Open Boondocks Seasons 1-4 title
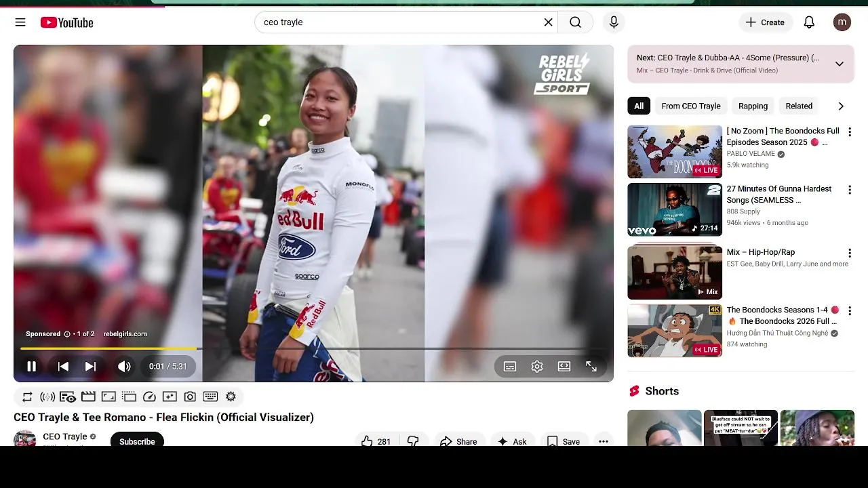Screen dimensions: 868x488 click(783, 315)
